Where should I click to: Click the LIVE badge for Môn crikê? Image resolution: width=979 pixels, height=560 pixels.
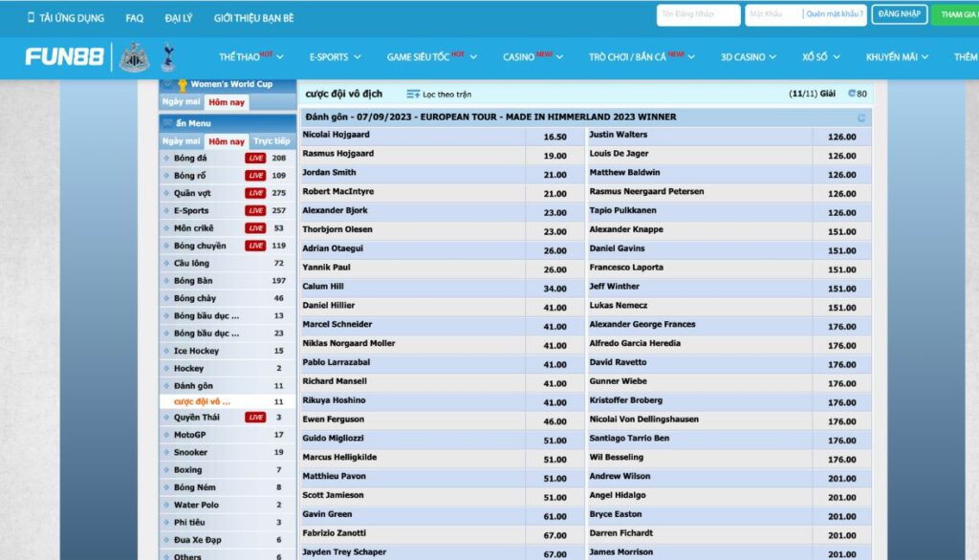click(x=255, y=227)
